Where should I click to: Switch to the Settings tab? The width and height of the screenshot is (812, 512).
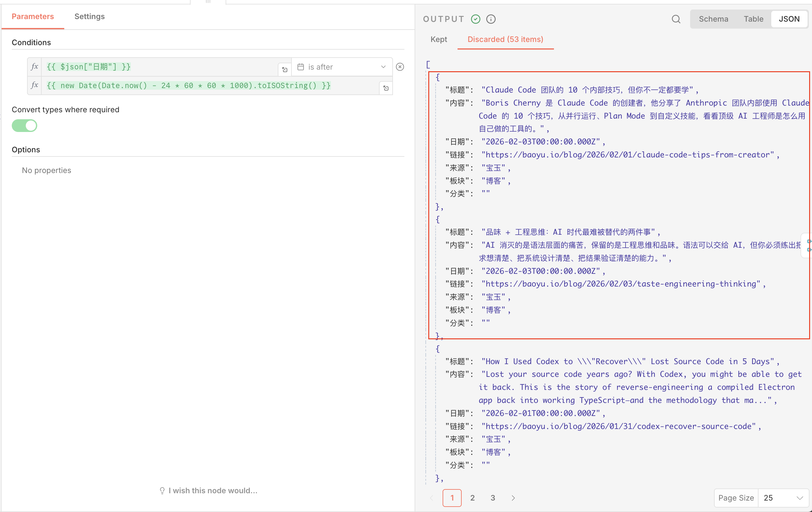coord(89,17)
